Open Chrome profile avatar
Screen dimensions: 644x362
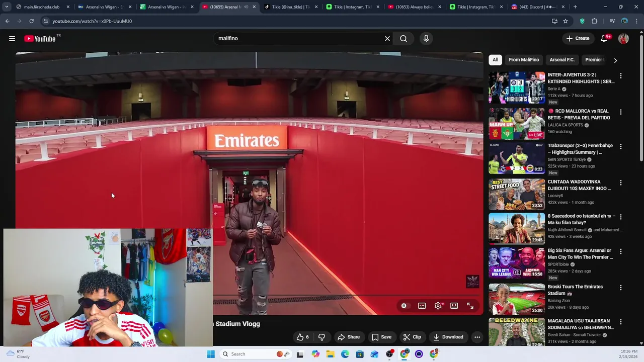[625, 21]
